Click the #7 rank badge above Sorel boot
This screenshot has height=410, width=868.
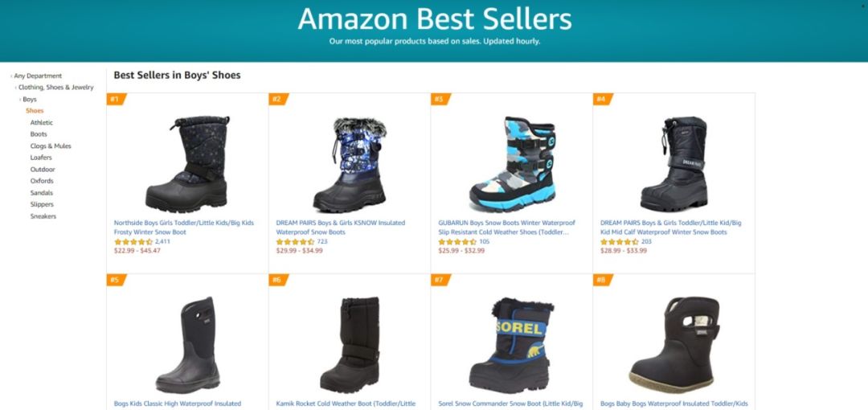[440, 280]
